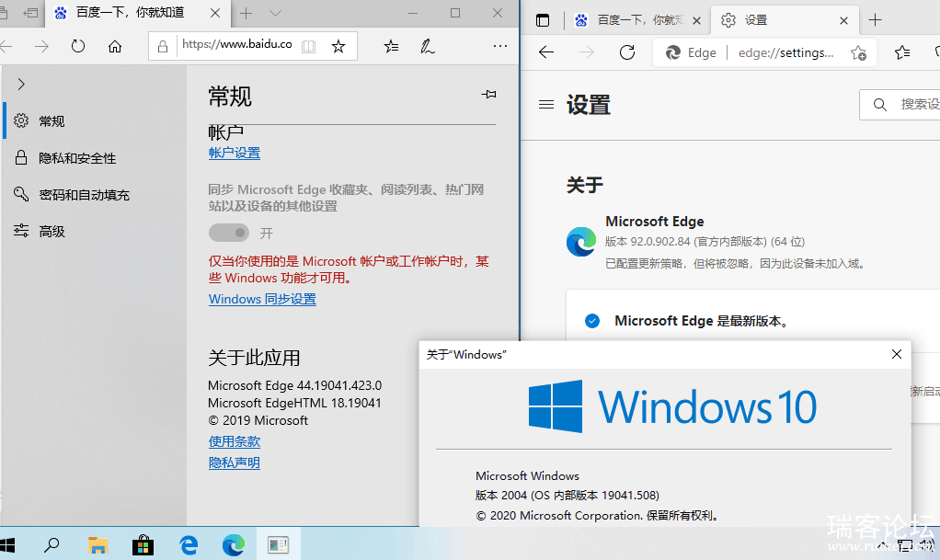Screen dimensions: 940x560
Task: Close the 设置 tab in new Edge
Action: click(x=843, y=20)
